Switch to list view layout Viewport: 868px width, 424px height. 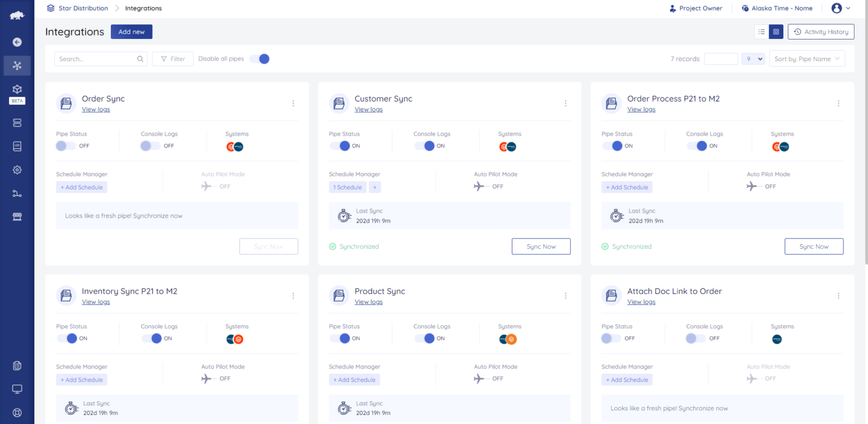point(761,32)
